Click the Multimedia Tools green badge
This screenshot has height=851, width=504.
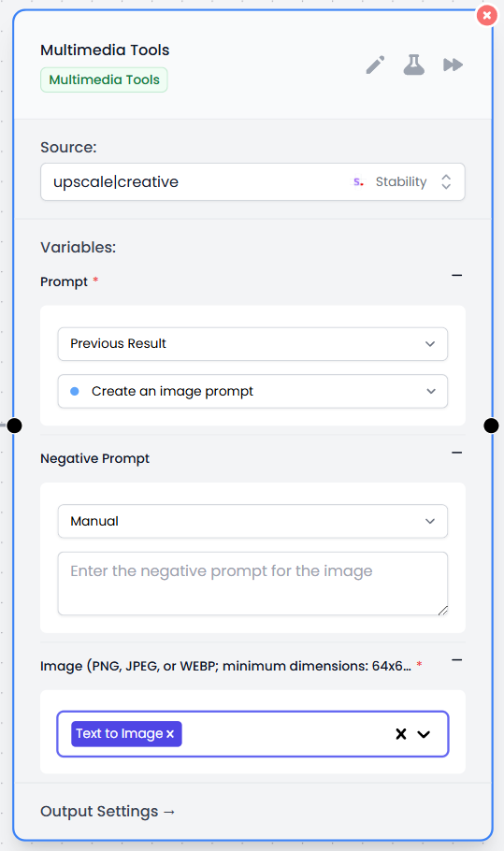(104, 79)
